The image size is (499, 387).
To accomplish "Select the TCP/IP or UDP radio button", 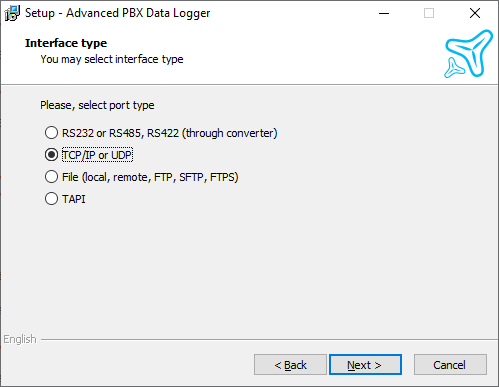I will pyautogui.click(x=51, y=155).
